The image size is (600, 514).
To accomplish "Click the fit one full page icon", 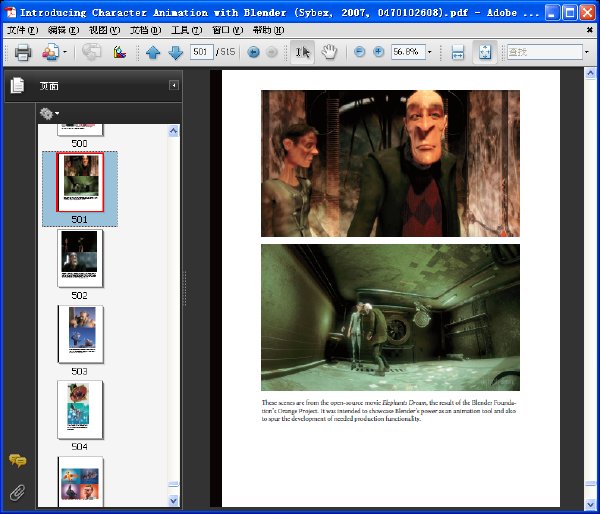I will coord(485,52).
